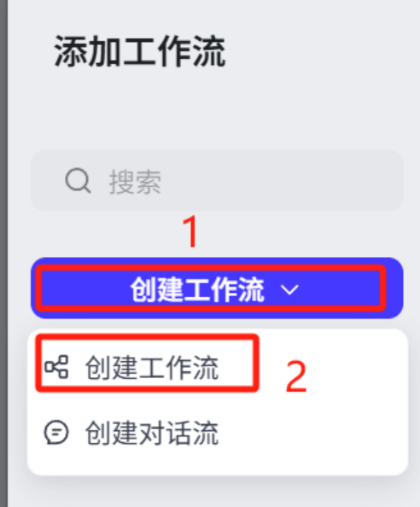
Task: Click the red annotation number 1
Action: pyautogui.click(x=190, y=231)
